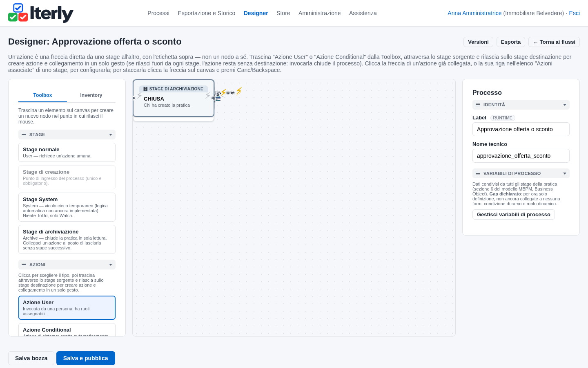Click the Iterly logo
Screen dimensions: 588x368
41,13
